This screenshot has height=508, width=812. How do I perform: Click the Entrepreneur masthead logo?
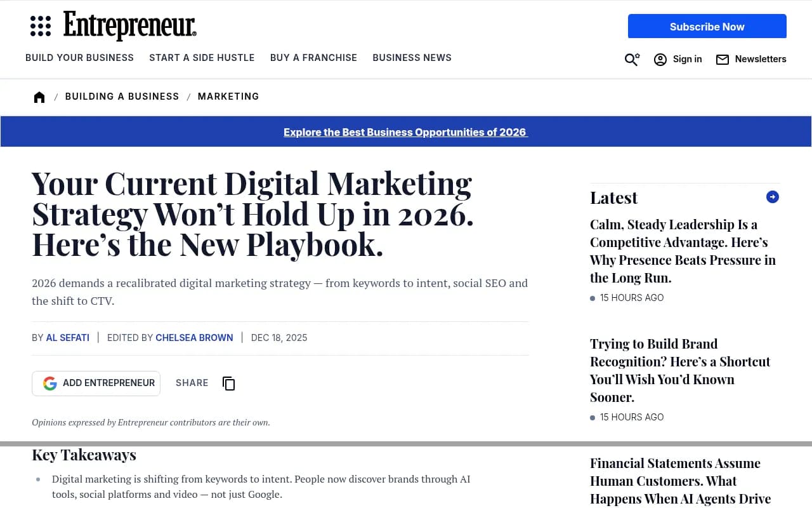[x=129, y=26]
